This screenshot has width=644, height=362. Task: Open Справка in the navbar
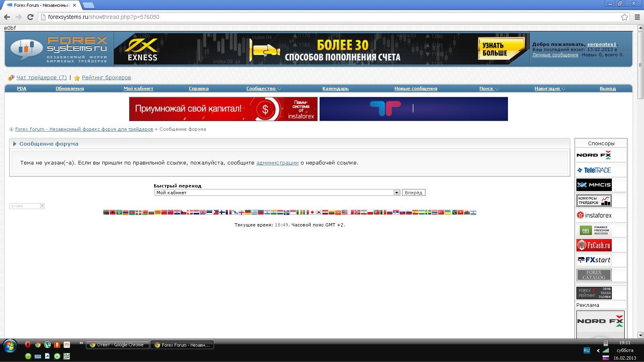click(x=199, y=88)
